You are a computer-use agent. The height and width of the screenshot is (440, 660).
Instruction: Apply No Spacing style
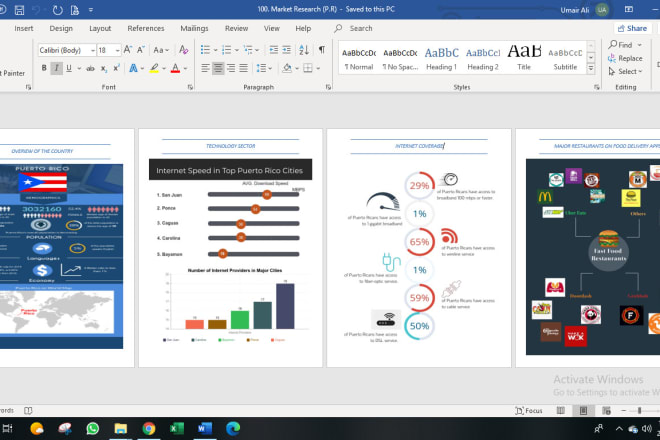[400, 58]
